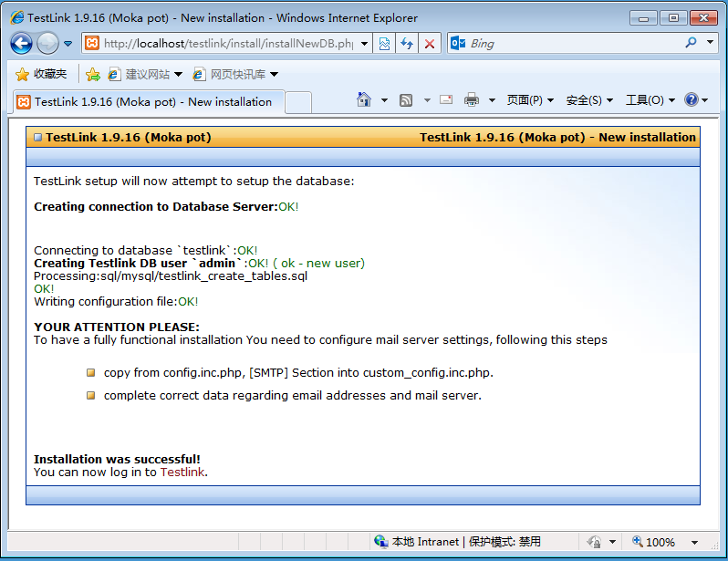The height and width of the screenshot is (561, 728).
Task: Click the status bar privacy shield icon
Action: [594, 542]
